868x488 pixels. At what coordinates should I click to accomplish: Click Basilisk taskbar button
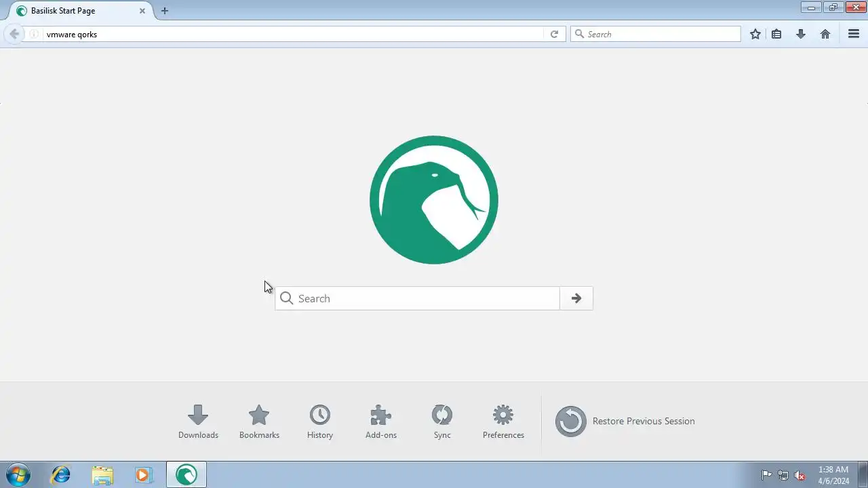tap(186, 474)
